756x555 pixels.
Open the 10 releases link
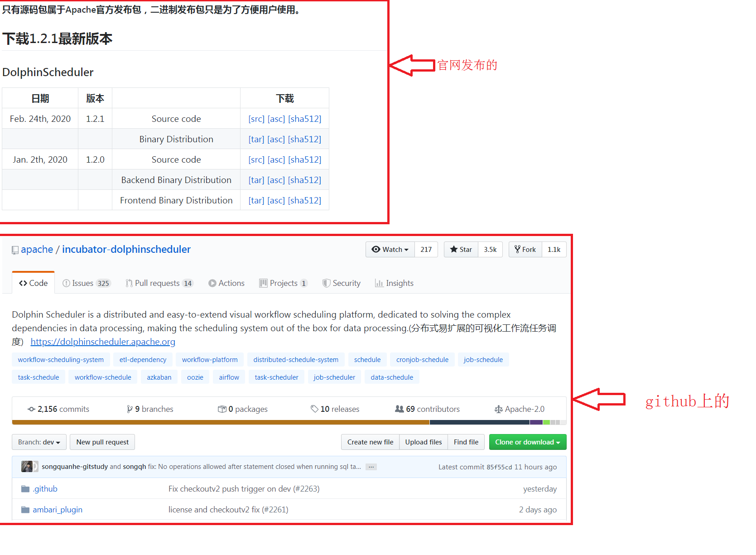click(x=335, y=409)
